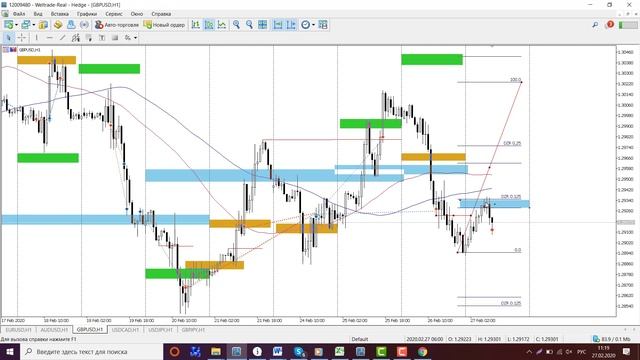Screen dimensions: 640x360
Task: Open the Файл menu
Action: click(x=19, y=14)
